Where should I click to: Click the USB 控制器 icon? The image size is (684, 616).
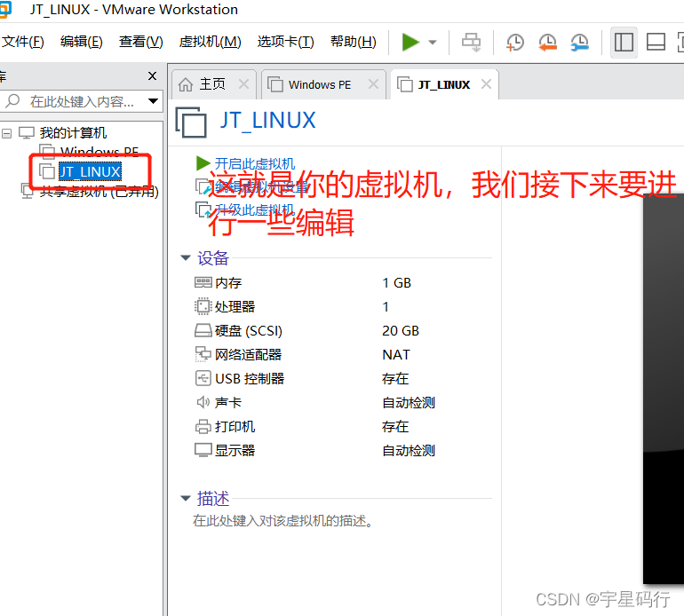click(203, 378)
